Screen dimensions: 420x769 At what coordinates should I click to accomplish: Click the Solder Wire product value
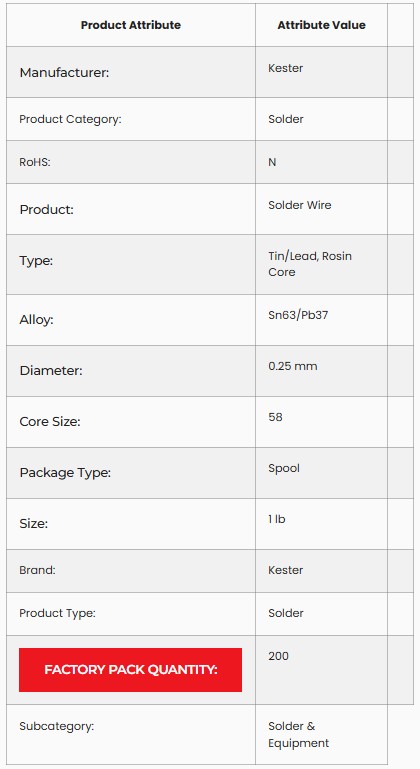300,205
